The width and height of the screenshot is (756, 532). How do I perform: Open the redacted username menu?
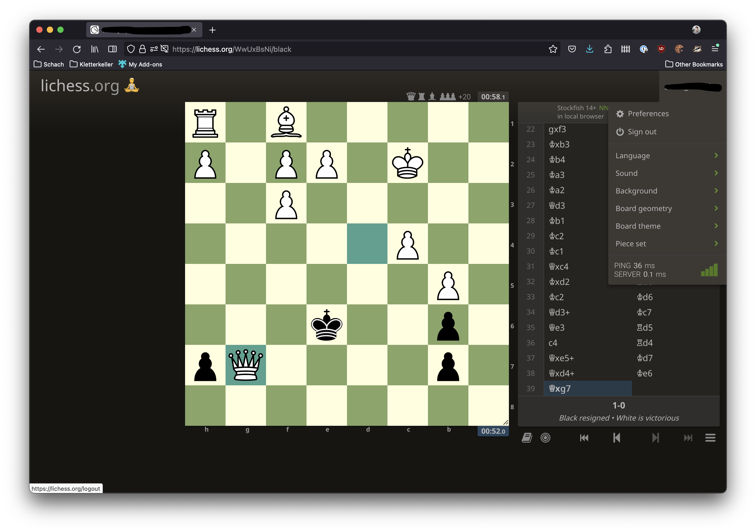[x=693, y=87]
